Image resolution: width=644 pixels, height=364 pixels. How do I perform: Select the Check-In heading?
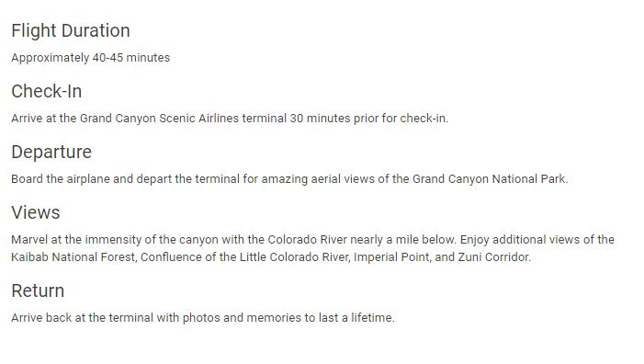point(47,91)
